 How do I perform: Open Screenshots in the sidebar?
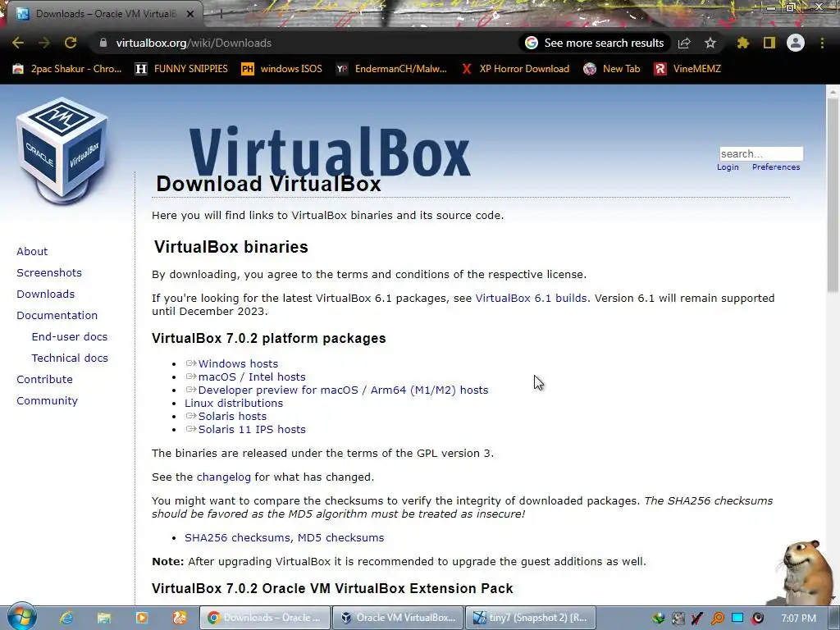click(49, 272)
